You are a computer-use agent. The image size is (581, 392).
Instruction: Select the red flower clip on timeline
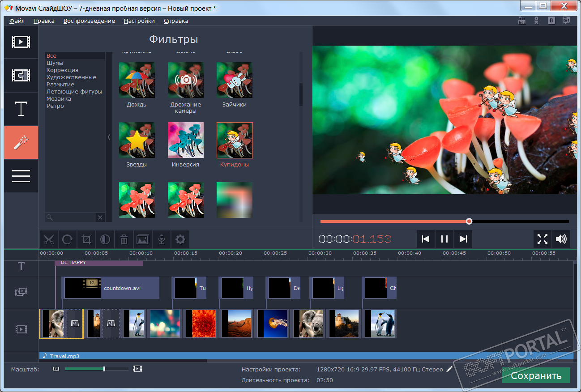pyautogui.click(x=201, y=324)
